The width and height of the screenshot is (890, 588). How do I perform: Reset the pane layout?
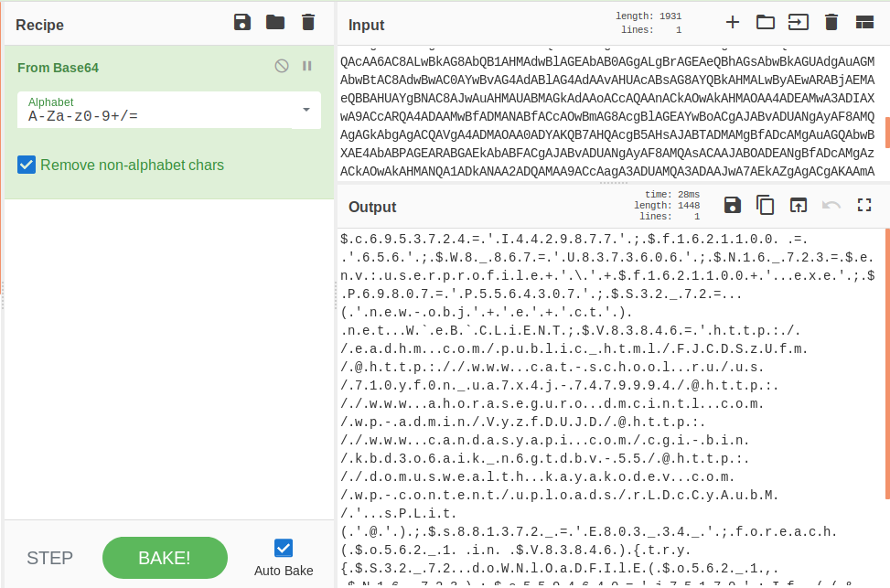[863, 23]
